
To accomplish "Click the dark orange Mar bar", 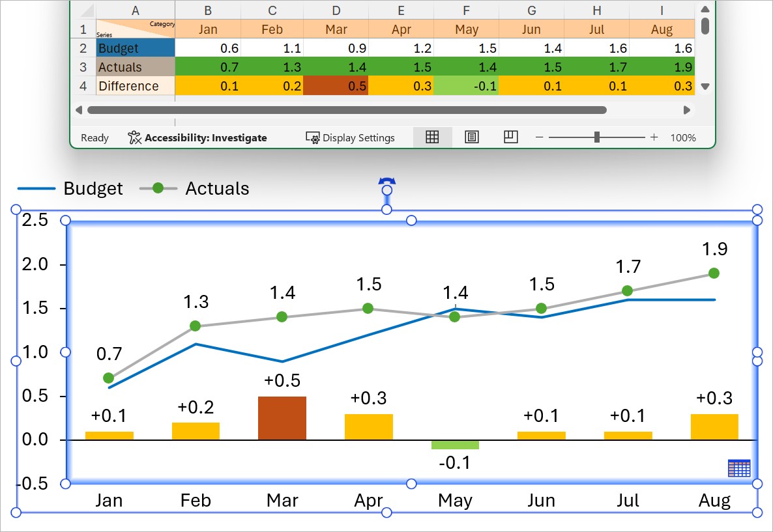I will [282, 417].
